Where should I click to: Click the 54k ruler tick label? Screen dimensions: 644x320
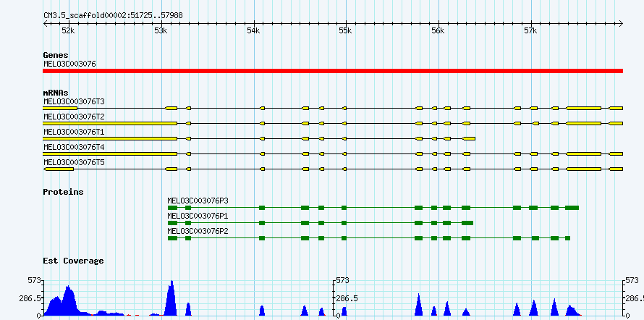(253, 31)
